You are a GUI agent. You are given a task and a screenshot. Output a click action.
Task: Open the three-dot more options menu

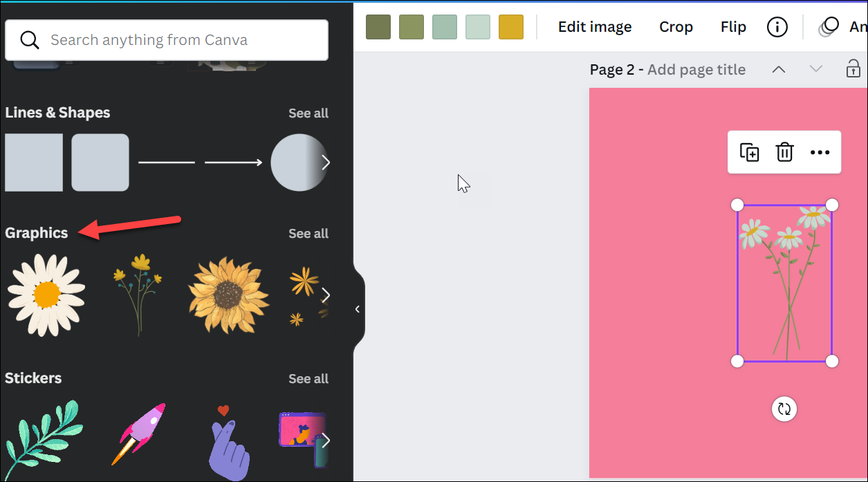click(x=820, y=152)
